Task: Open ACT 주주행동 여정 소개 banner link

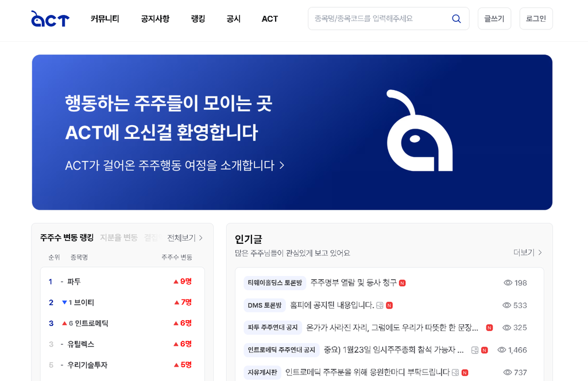Action: coord(175,165)
